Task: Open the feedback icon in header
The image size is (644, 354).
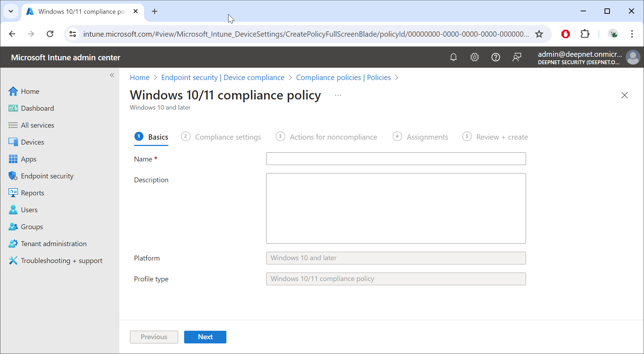Action: [517, 57]
